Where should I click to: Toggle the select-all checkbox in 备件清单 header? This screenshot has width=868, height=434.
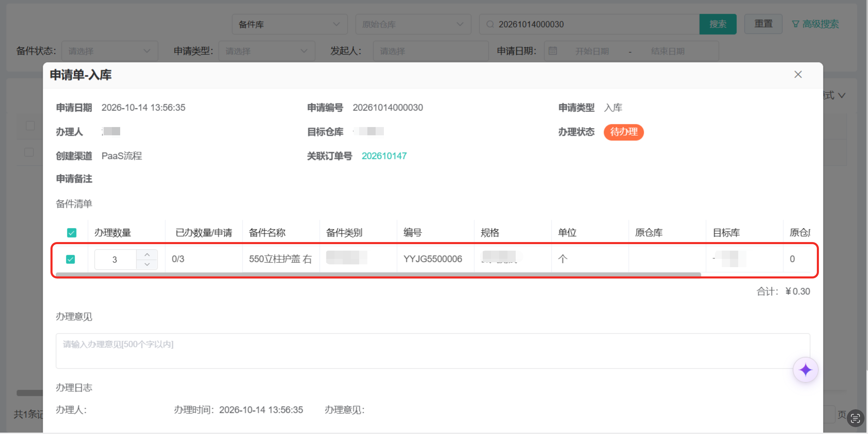click(x=71, y=233)
